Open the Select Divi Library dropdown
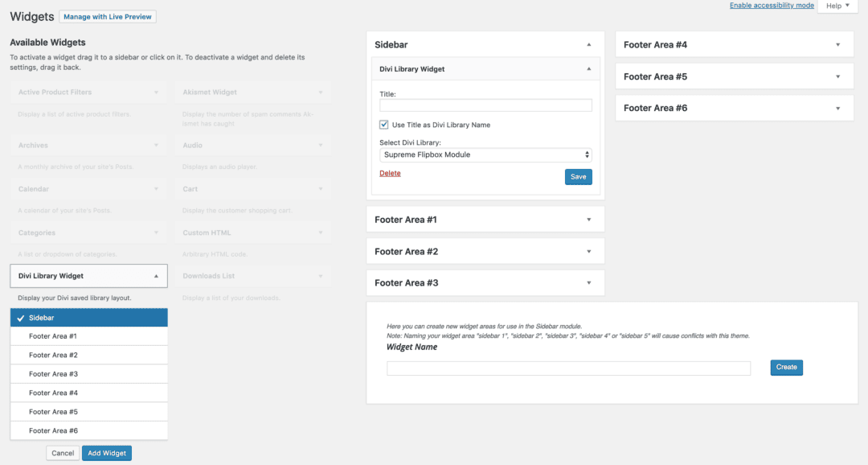Viewport: 868px width, 465px height. pyautogui.click(x=485, y=154)
